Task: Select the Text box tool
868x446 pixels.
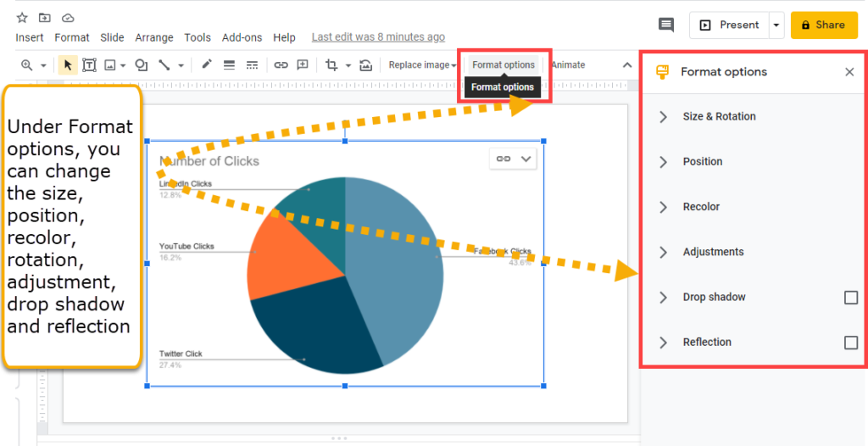Action: point(88,64)
